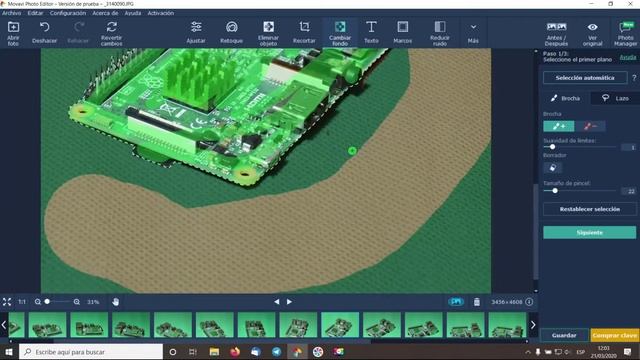The width and height of the screenshot is (640, 360).
Task: Adjust the zoom level slider
Action: [x=47, y=302]
